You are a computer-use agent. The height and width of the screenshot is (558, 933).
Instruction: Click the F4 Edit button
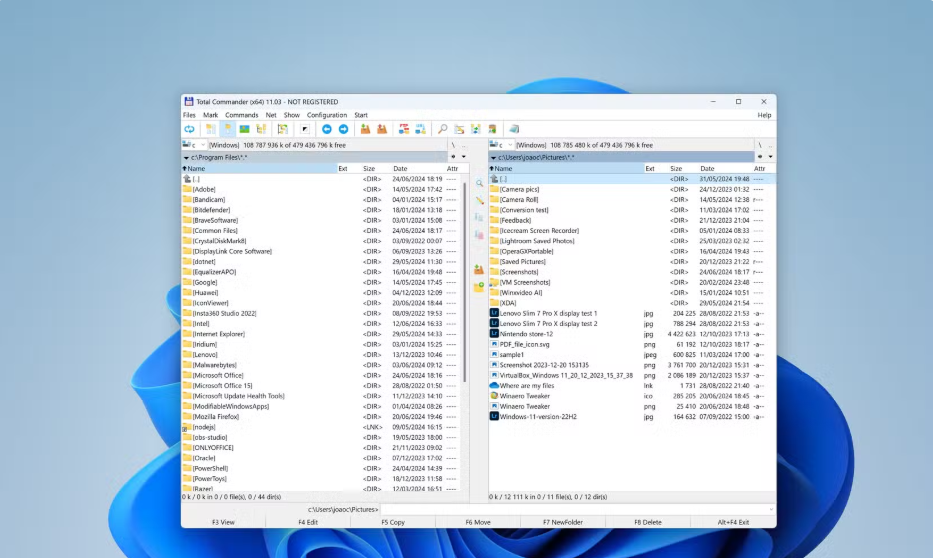pyautogui.click(x=308, y=522)
